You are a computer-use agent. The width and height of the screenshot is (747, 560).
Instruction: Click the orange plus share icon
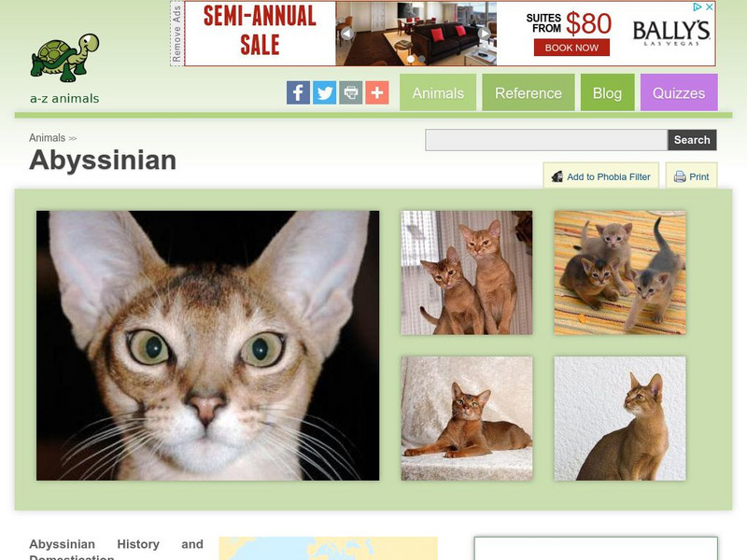point(377,92)
